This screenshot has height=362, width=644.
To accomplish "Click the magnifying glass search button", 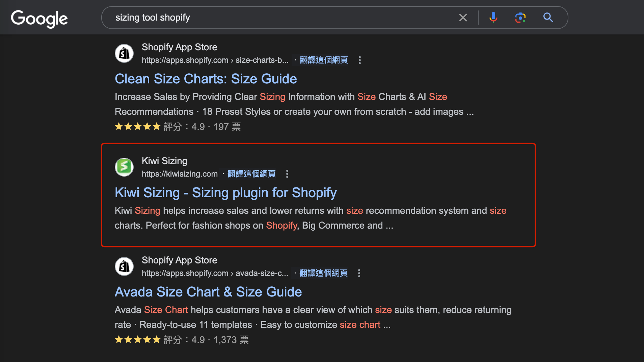I will [x=548, y=18].
